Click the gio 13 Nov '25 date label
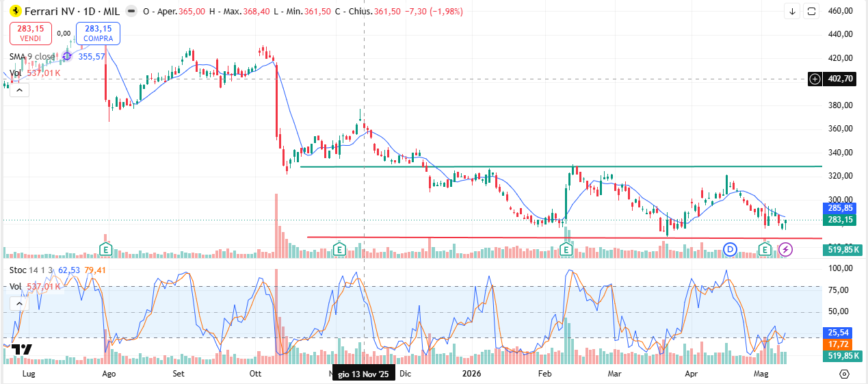The height and width of the screenshot is (384, 868). [364, 374]
